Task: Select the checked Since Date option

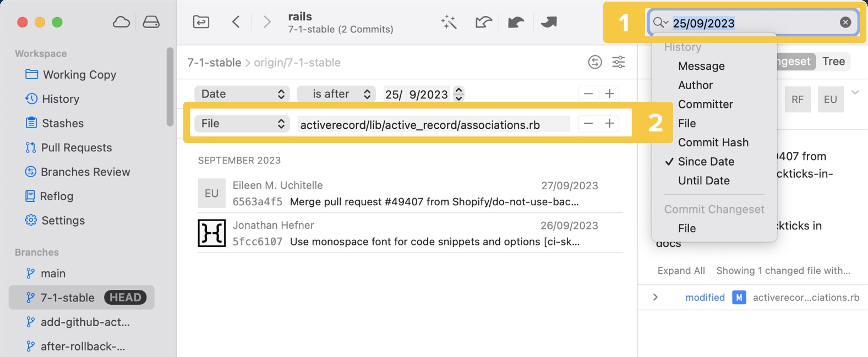Action: pos(706,162)
